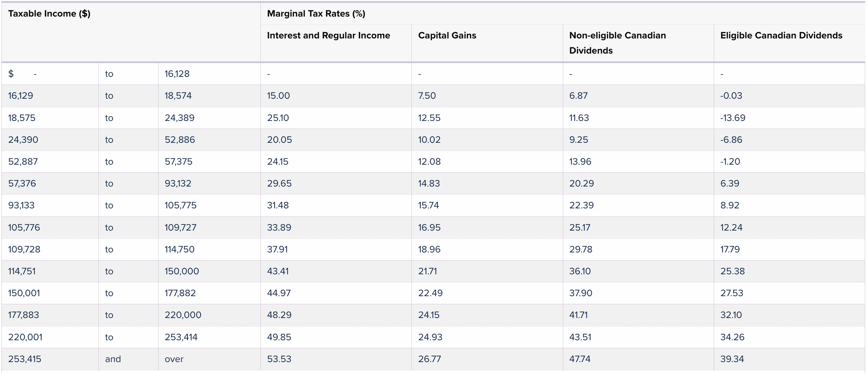Click the Marginal Tax Rates (%) header
868x373 pixels.
tap(316, 14)
